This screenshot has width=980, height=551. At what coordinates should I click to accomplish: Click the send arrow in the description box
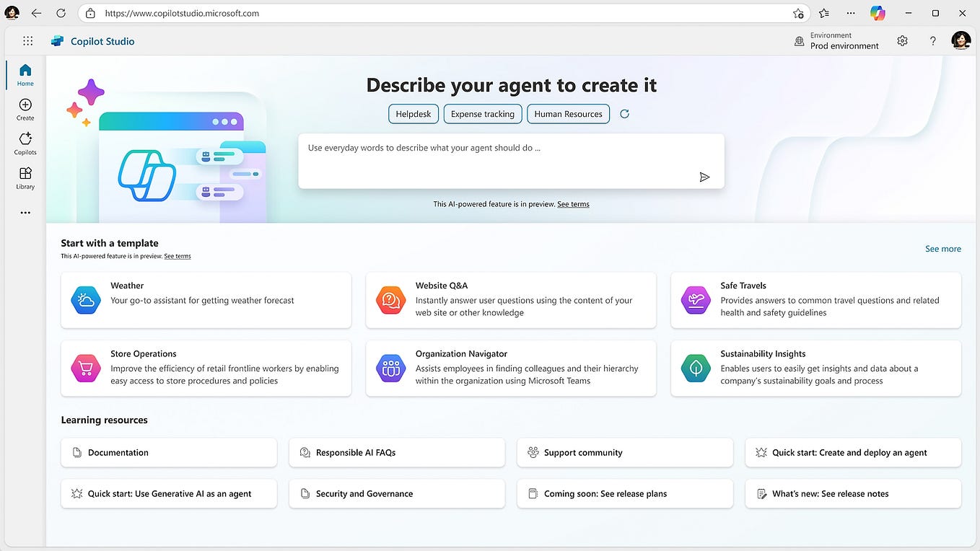click(x=704, y=177)
